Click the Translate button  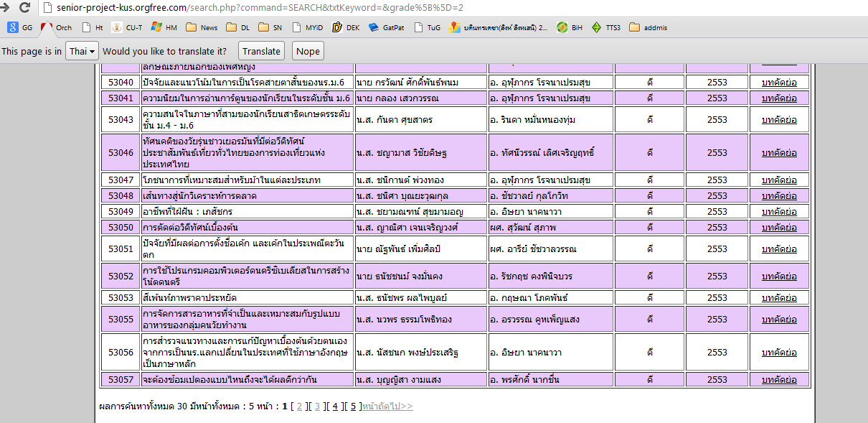(x=261, y=51)
